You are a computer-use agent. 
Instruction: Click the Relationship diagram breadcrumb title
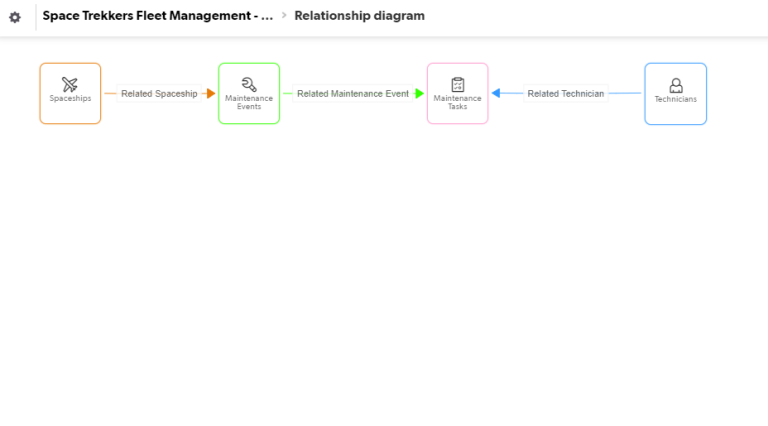tap(359, 16)
